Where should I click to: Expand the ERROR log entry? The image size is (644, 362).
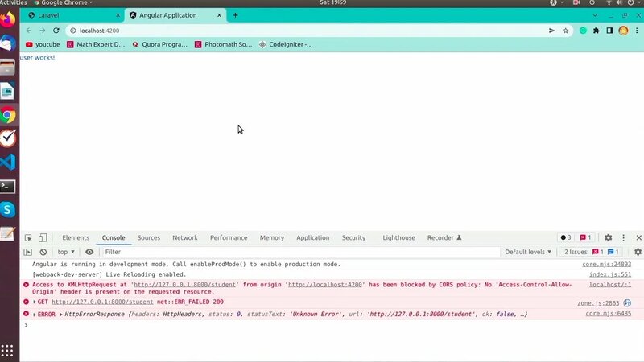(x=35, y=315)
